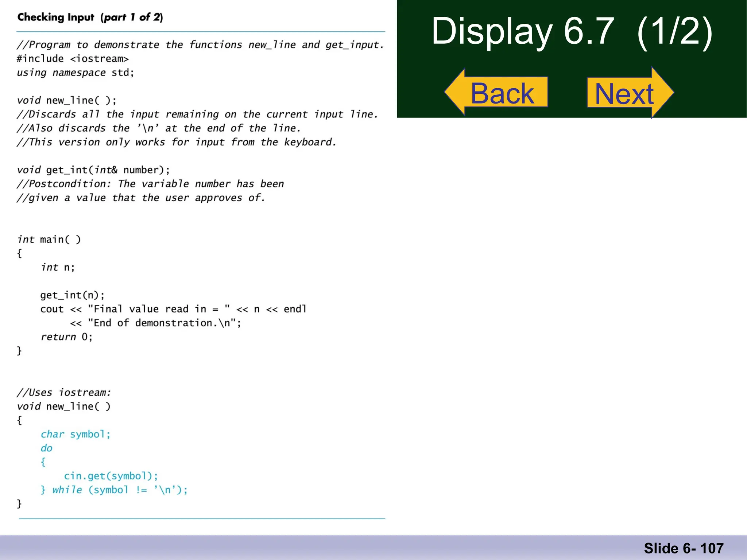Click the Back arrow button

pyautogui.click(x=496, y=92)
